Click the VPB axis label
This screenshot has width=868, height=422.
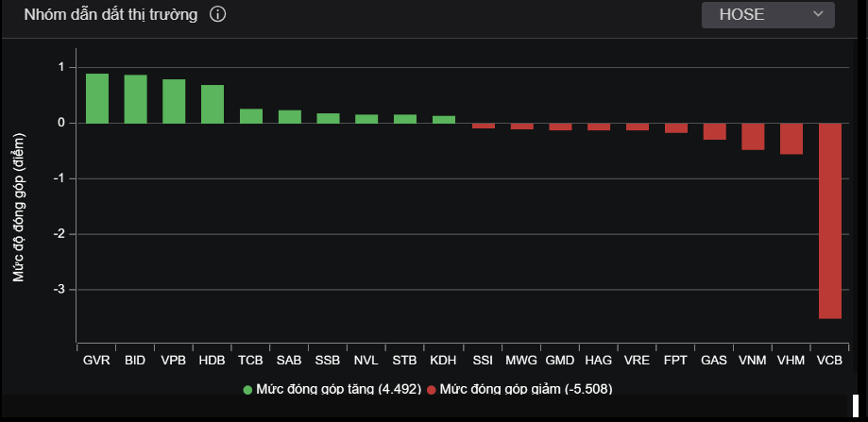[174, 360]
